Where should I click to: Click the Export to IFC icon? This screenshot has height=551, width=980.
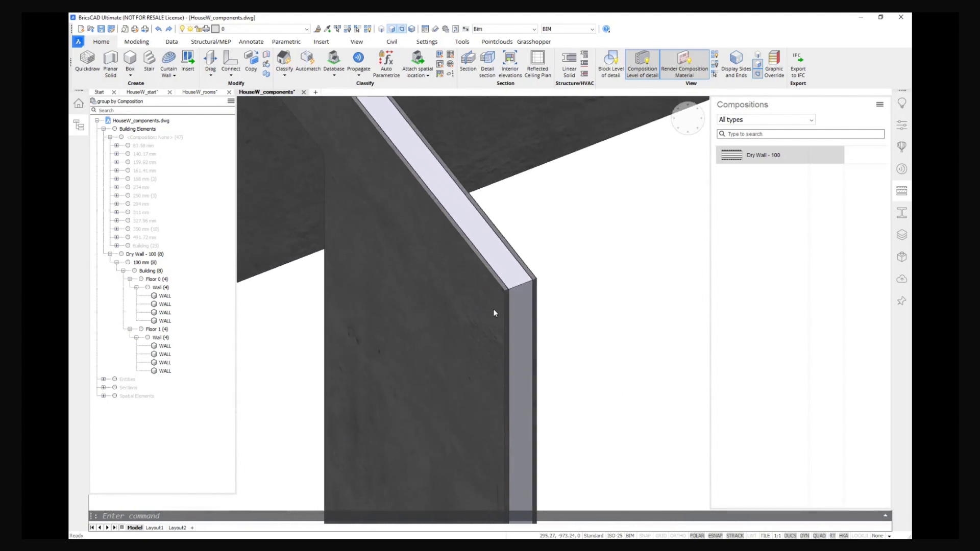[798, 58]
